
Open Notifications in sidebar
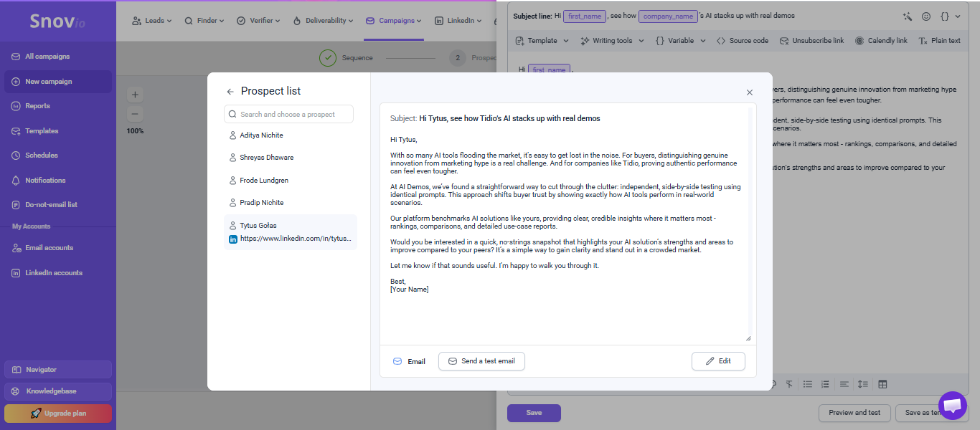click(58, 181)
